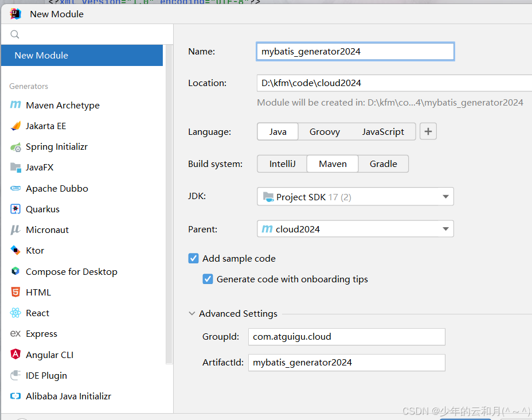Image resolution: width=532 pixels, height=420 pixels.
Task: Click the IntelliJ IDEA logo in title bar
Action: tap(15, 14)
